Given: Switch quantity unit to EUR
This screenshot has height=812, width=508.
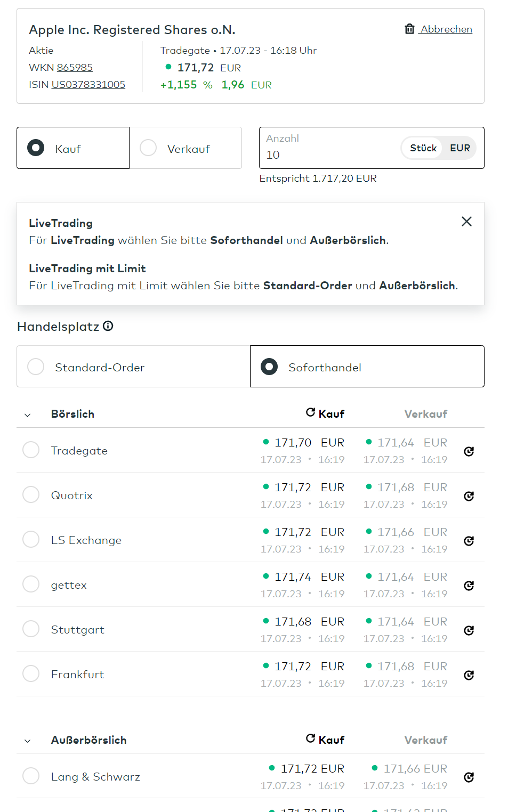Looking at the screenshot, I should point(460,148).
